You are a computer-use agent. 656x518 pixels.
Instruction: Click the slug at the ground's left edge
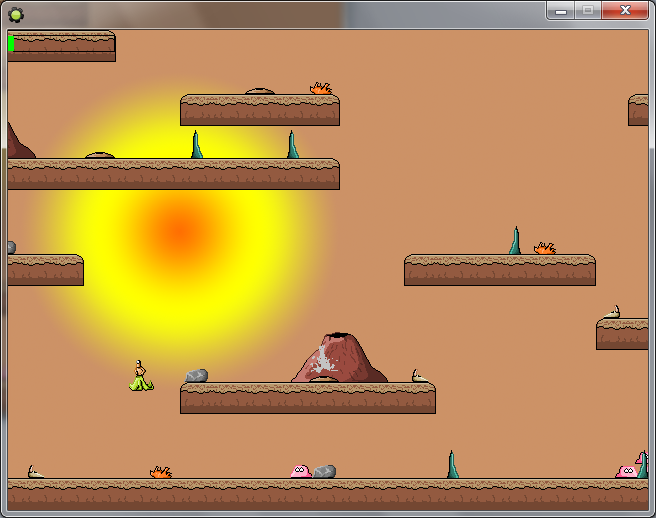point(35,472)
